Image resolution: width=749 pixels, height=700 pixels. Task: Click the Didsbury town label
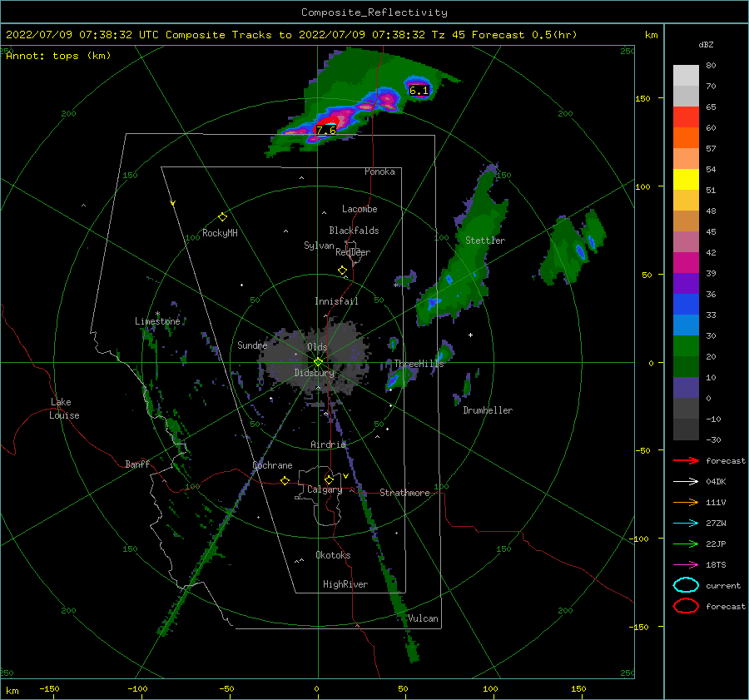pyautogui.click(x=314, y=373)
